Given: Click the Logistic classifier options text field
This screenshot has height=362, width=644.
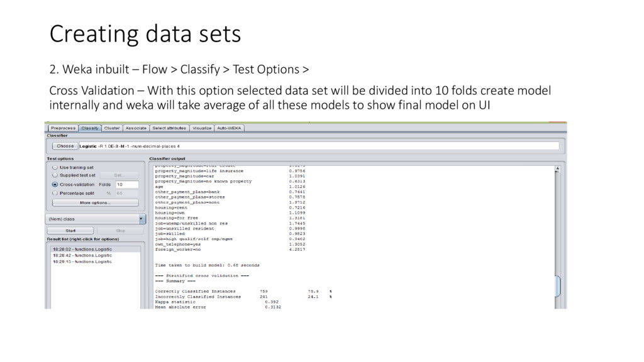Looking at the screenshot, I should [x=319, y=146].
